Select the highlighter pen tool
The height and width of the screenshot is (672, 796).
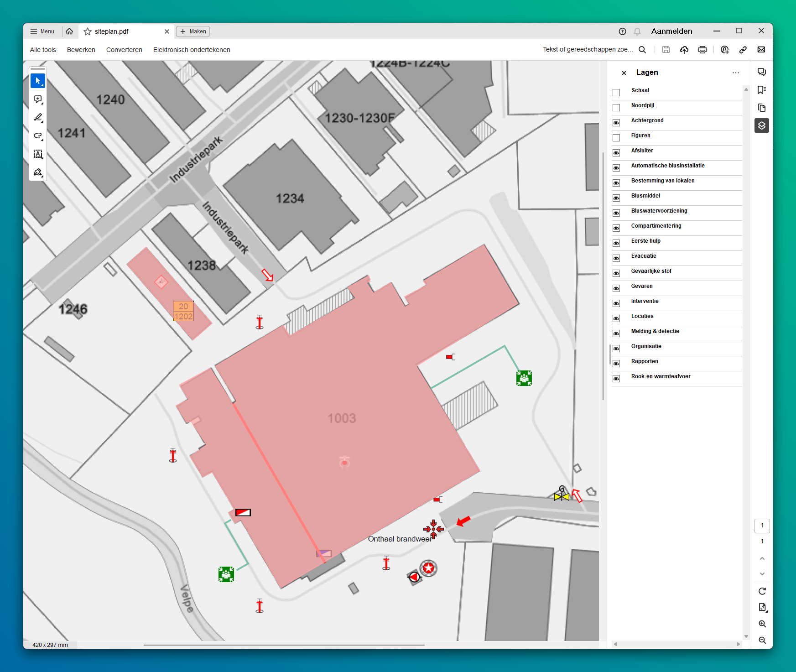pos(38,118)
